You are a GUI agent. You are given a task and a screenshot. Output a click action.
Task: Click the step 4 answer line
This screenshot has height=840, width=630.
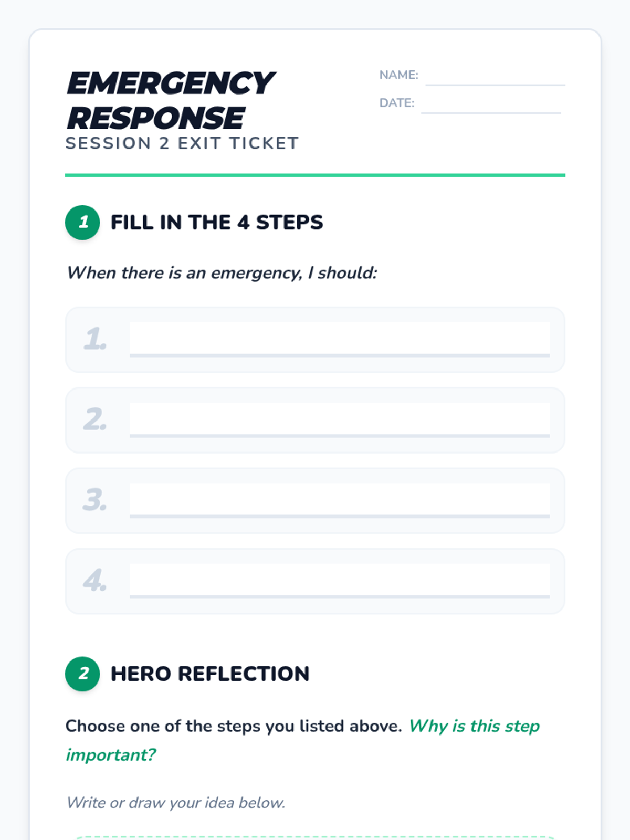coord(340,581)
